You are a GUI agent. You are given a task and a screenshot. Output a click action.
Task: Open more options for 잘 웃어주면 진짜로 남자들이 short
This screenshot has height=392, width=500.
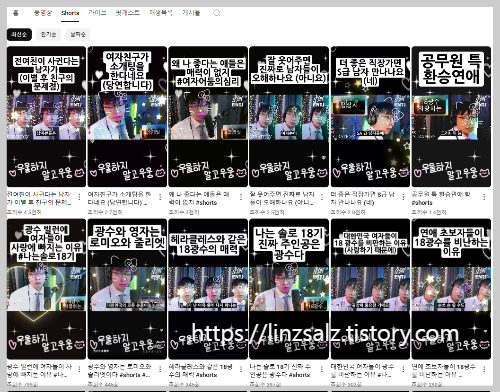coord(322,197)
